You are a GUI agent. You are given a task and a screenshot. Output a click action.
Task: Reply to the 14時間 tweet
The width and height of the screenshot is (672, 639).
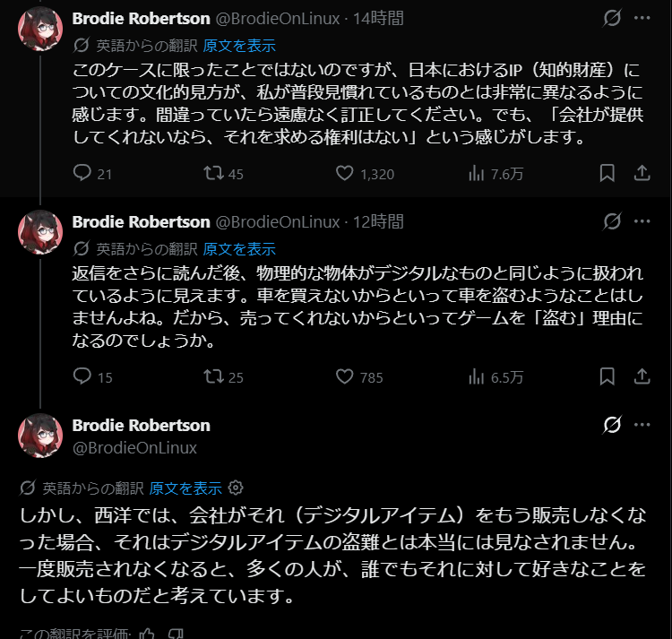[x=82, y=173]
